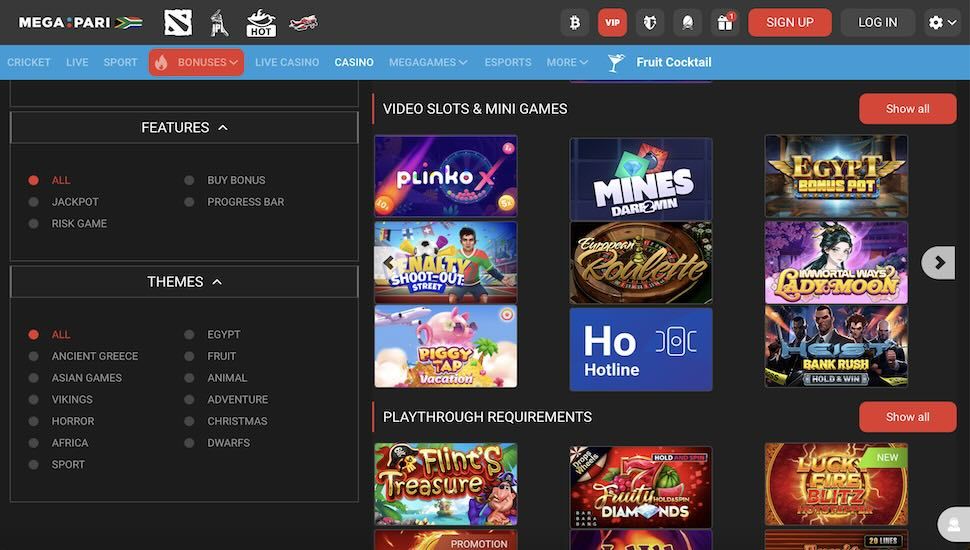This screenshot has width=970, height=550.
Task: Open the Sport menu item
Action: tap(120, 62)
